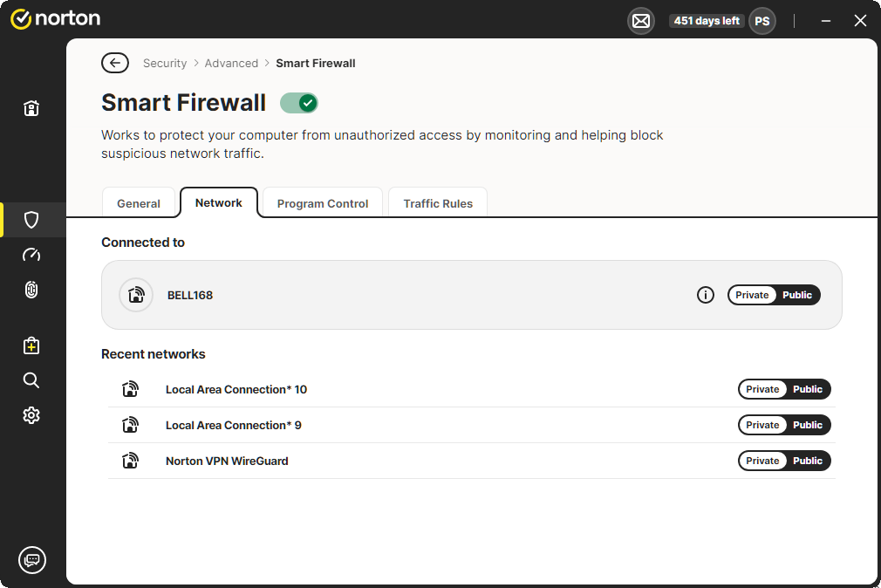Open the Traffic Rules tab
The height and width of the screenshot is (588, 881).
[438, 203]
